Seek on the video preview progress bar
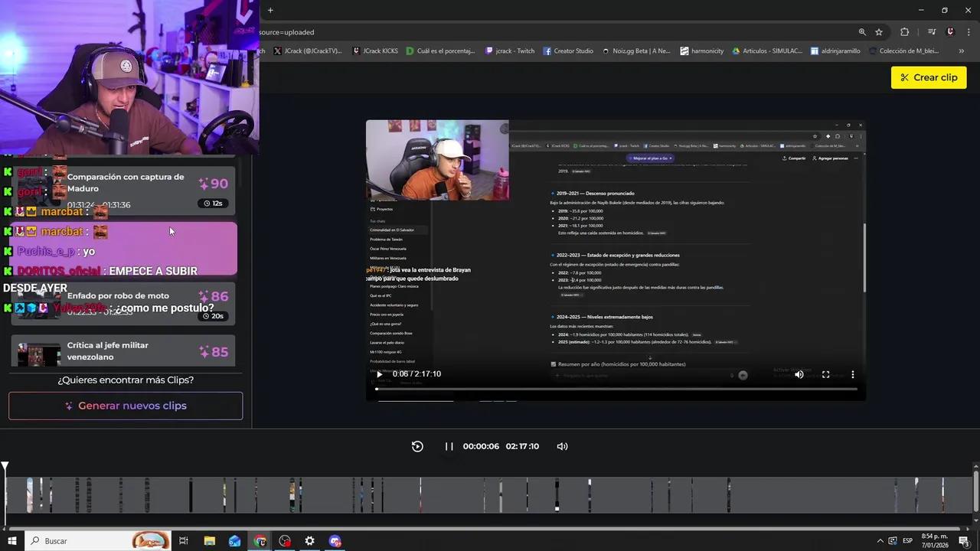 pos(616,389)
